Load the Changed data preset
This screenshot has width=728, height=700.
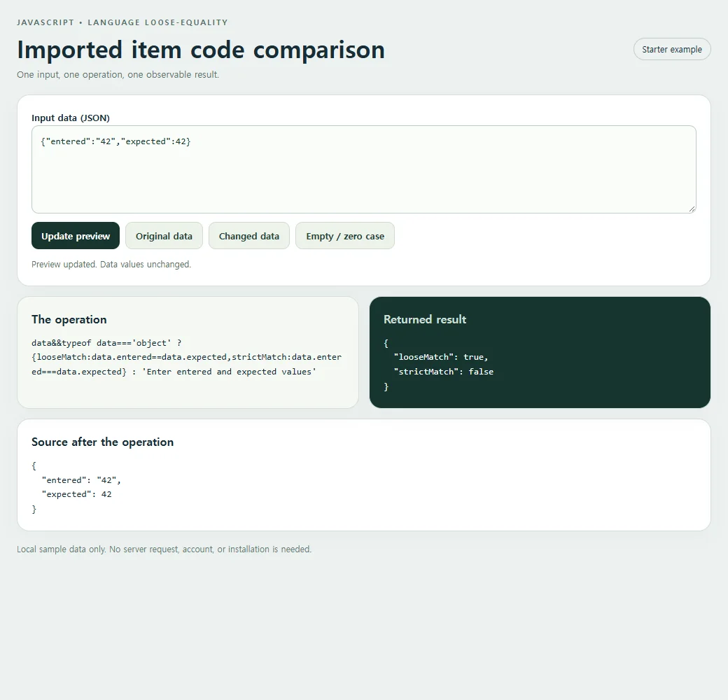249,236
